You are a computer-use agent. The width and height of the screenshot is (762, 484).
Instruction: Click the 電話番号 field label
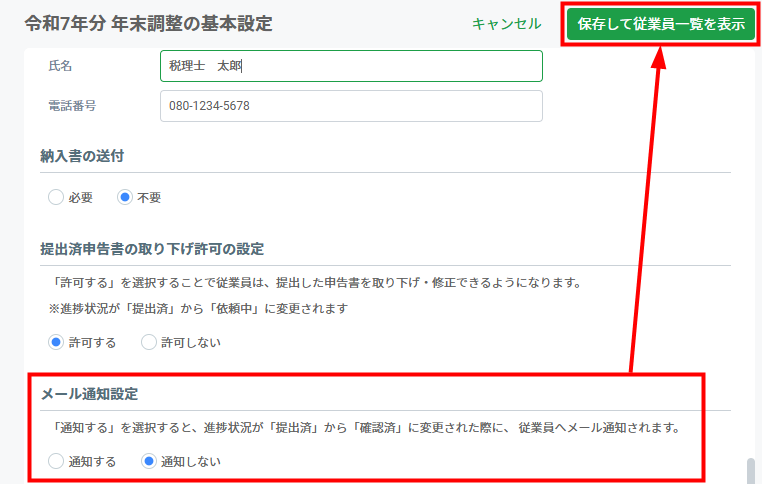72,105
